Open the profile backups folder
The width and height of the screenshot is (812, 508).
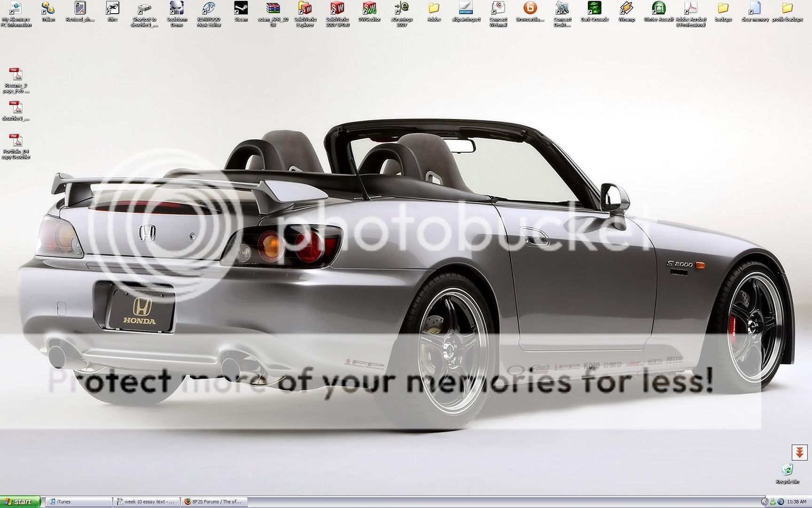coord(787,12)
